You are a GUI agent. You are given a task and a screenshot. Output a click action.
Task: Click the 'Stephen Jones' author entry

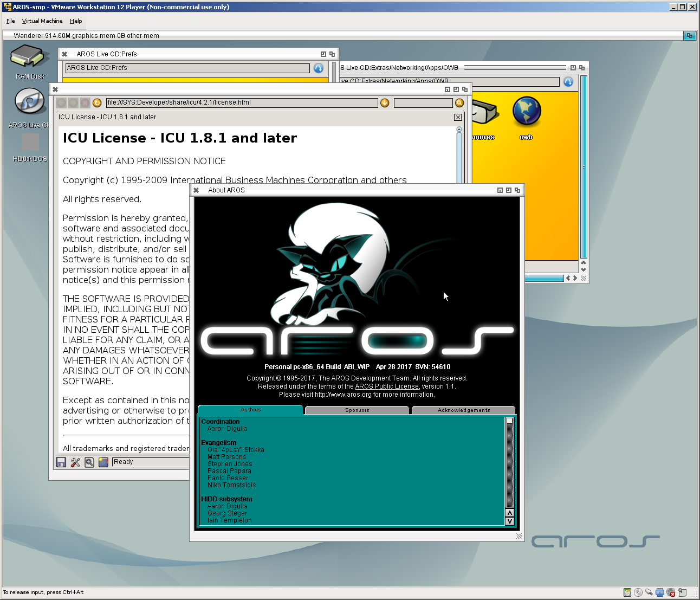[x=230, y=464]
